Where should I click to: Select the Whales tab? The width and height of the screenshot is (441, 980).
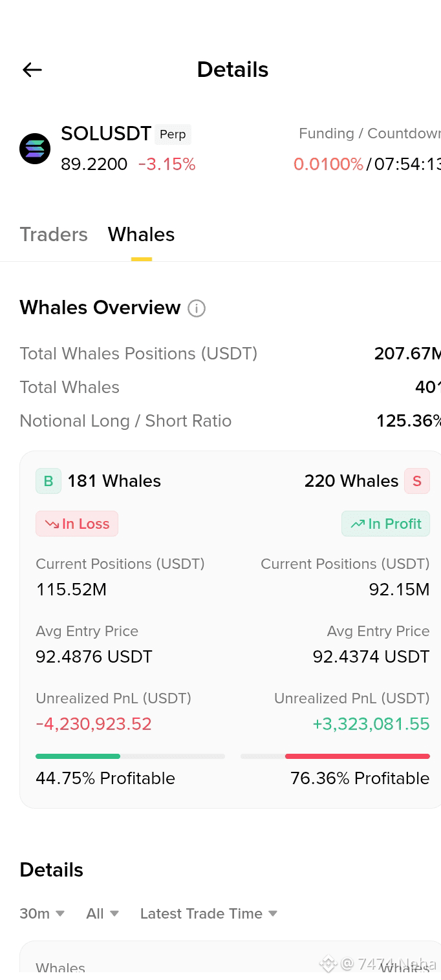[142, 234]
